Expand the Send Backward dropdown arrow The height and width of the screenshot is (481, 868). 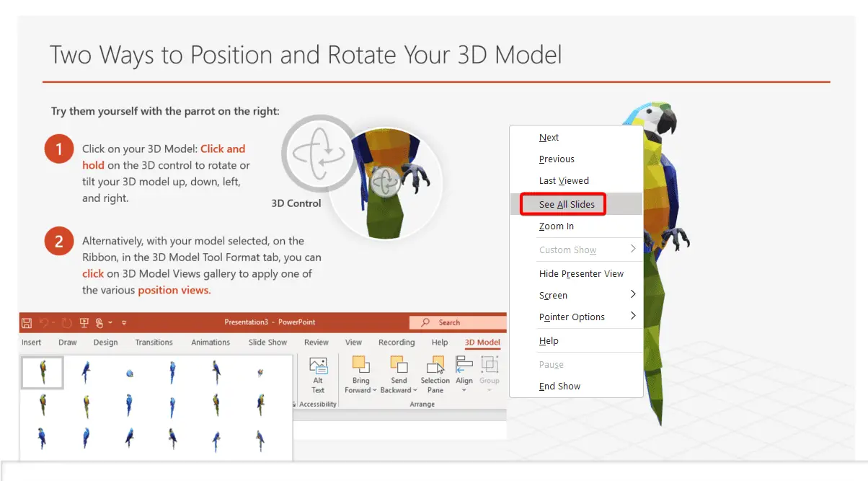[415, 391]
